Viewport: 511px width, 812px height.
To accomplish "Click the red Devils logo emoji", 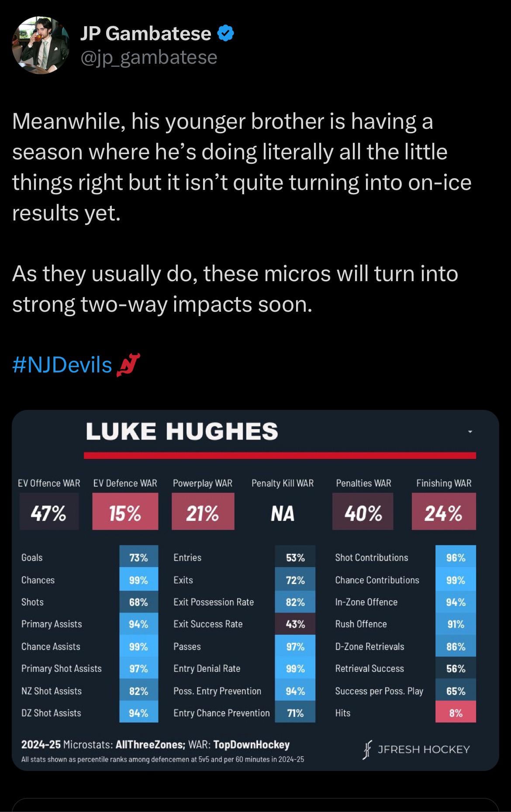I will pyautogui.click(x=128, y=365).
